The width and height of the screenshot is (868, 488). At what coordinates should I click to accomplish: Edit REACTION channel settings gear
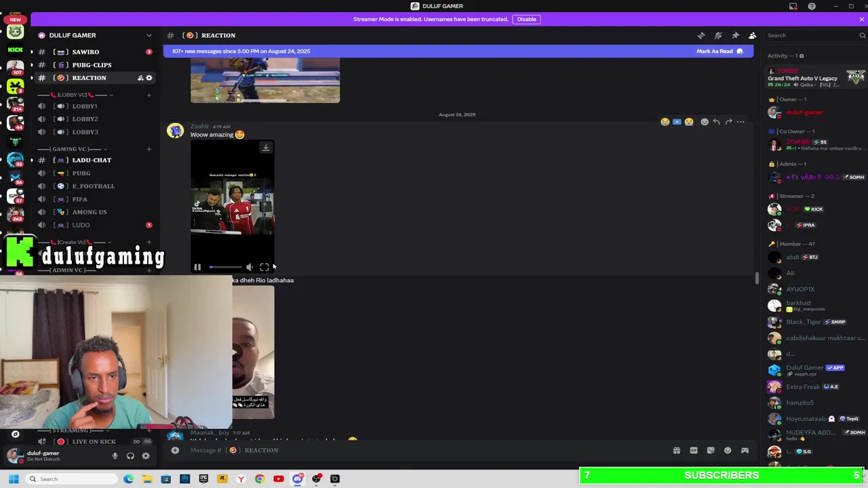(x=149, y=78)
